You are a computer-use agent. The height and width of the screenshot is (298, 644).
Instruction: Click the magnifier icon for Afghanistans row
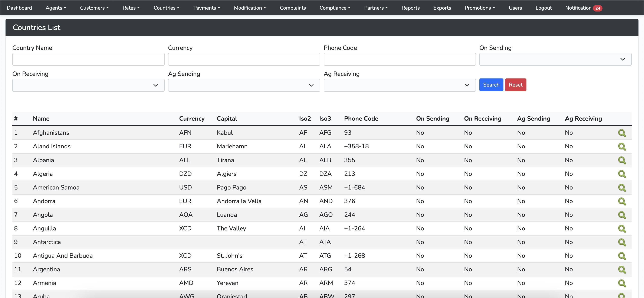(622, 133)
